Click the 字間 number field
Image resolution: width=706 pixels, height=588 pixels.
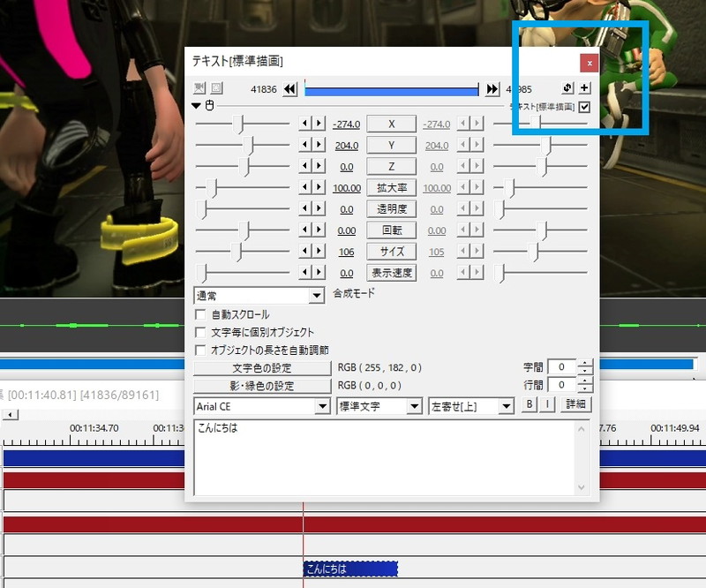[x=562, y=366]
